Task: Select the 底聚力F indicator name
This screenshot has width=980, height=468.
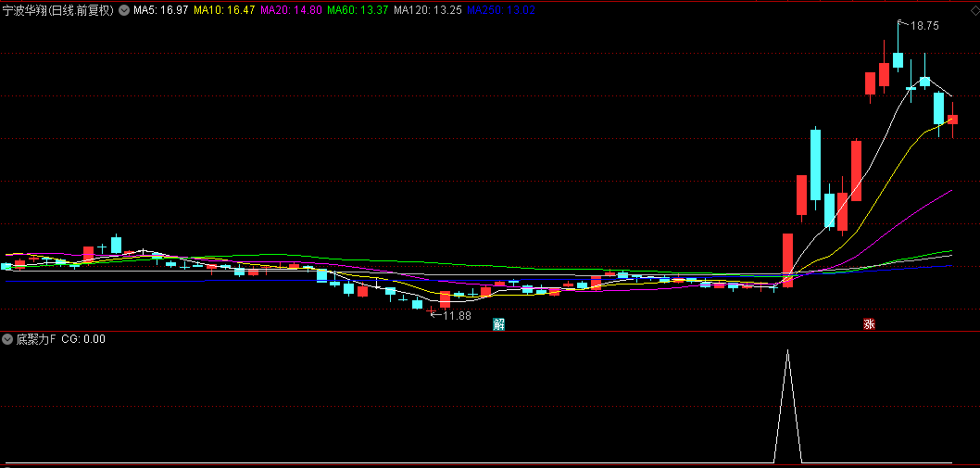Action: point(35,339)
